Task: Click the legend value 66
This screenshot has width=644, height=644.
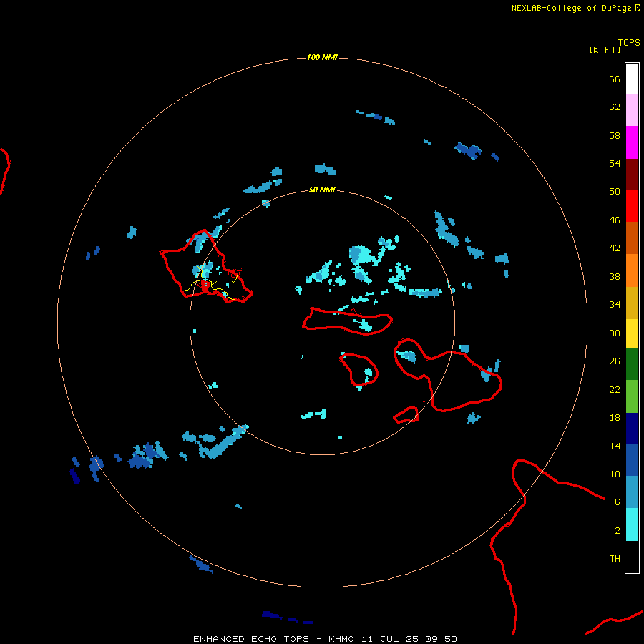Action: point(615,79)
